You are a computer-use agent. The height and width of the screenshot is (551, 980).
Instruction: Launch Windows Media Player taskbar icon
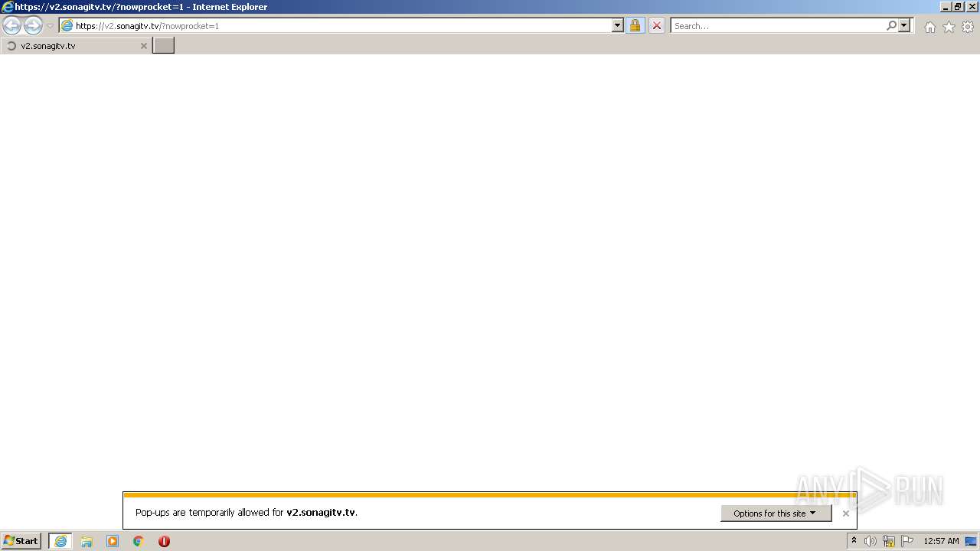[113, 541]
